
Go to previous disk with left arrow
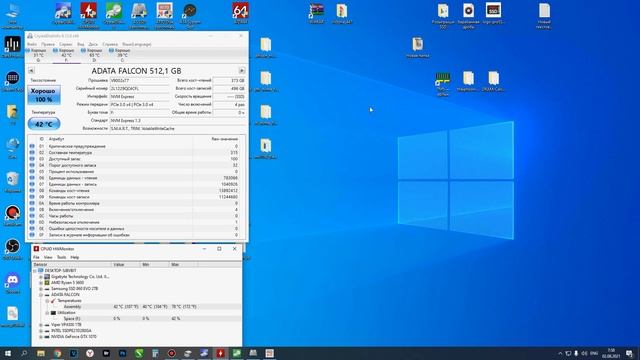coord(31,71)
